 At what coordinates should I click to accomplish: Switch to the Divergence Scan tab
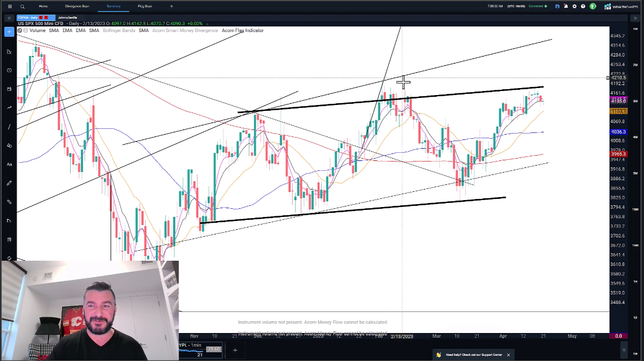77,6
